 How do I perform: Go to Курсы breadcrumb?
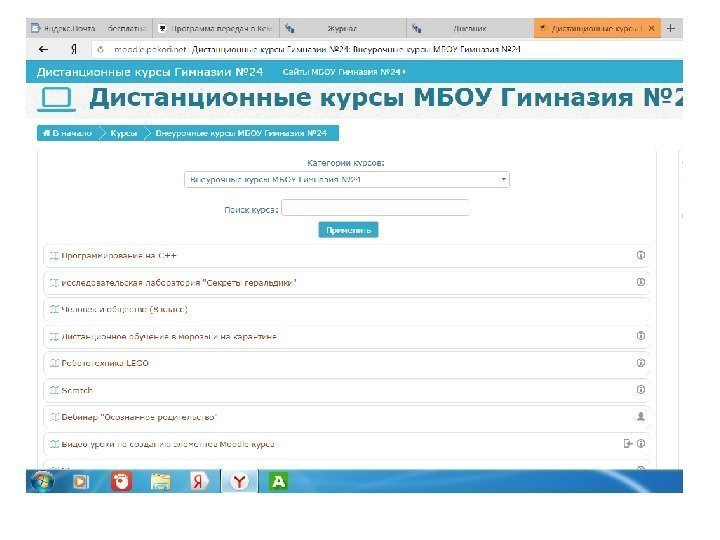(x=124, y=133)
